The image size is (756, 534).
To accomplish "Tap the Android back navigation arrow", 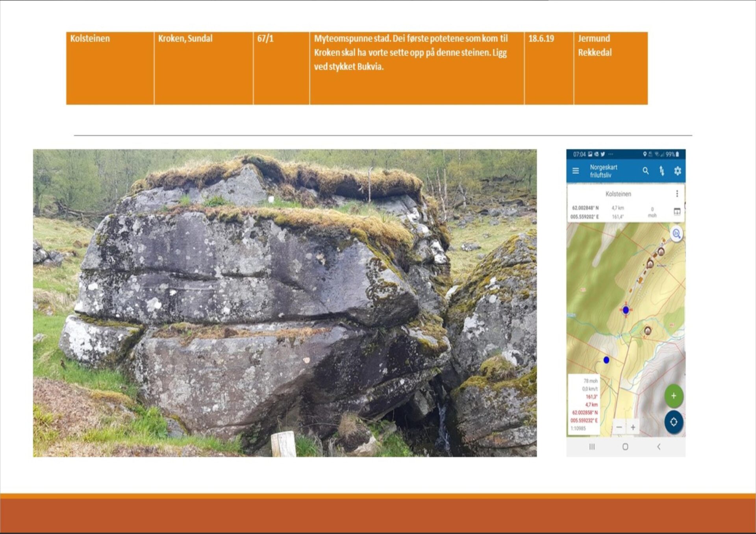I will (659, 447).
